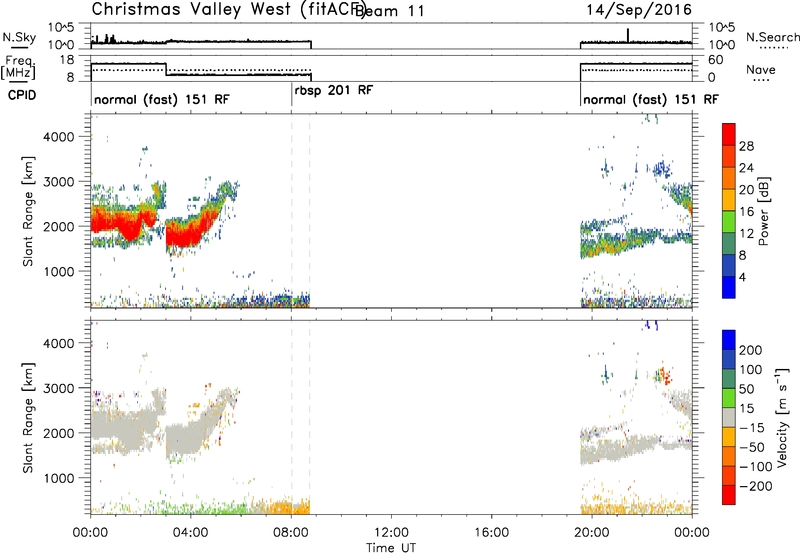The width and height of the screenshot is (800, 554).
Task: Click the '28' tick on Power colorbar
Action: (746, 146)
